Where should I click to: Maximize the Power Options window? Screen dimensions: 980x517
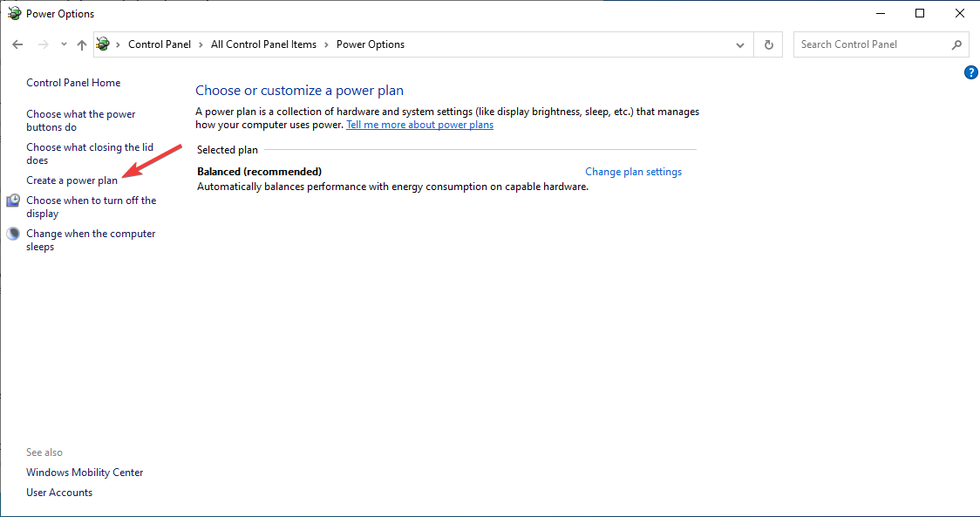[x=920, y=13]
